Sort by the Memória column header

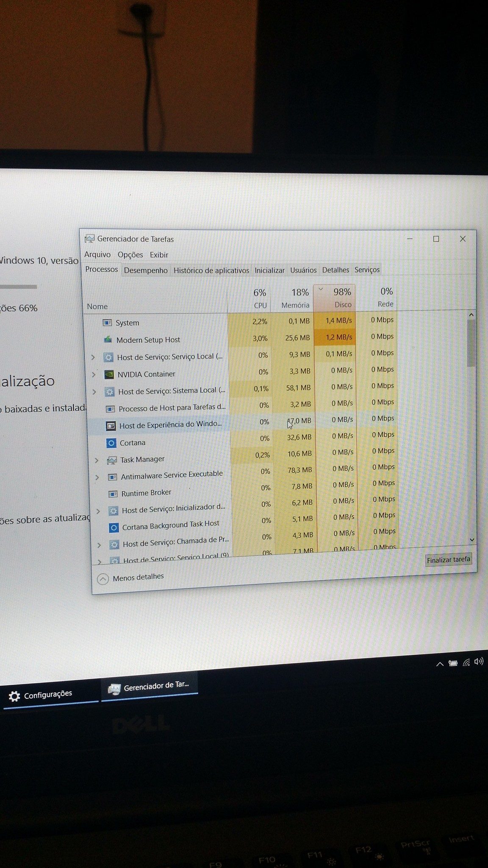292,299
